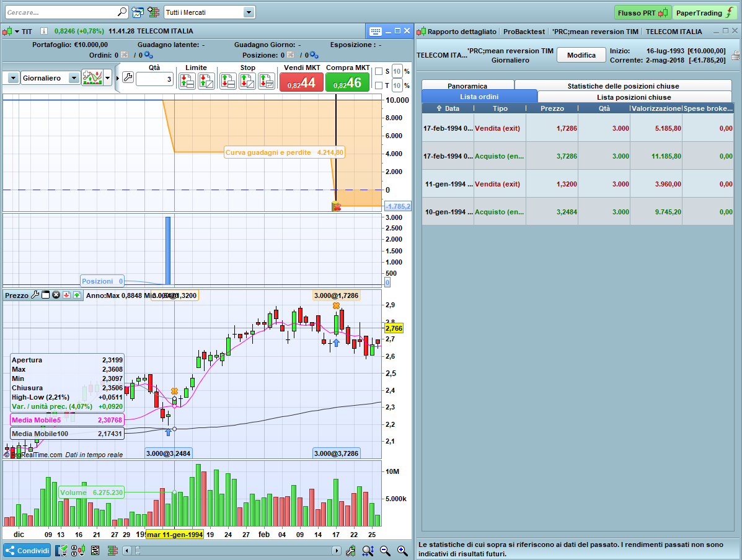Click S percent value field
The height and width of the screenshot is (560, 742).
(397, 71)
